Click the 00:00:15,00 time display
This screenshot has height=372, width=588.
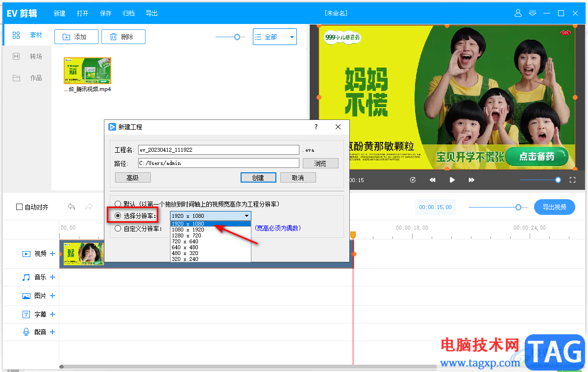tap(435, 208)
